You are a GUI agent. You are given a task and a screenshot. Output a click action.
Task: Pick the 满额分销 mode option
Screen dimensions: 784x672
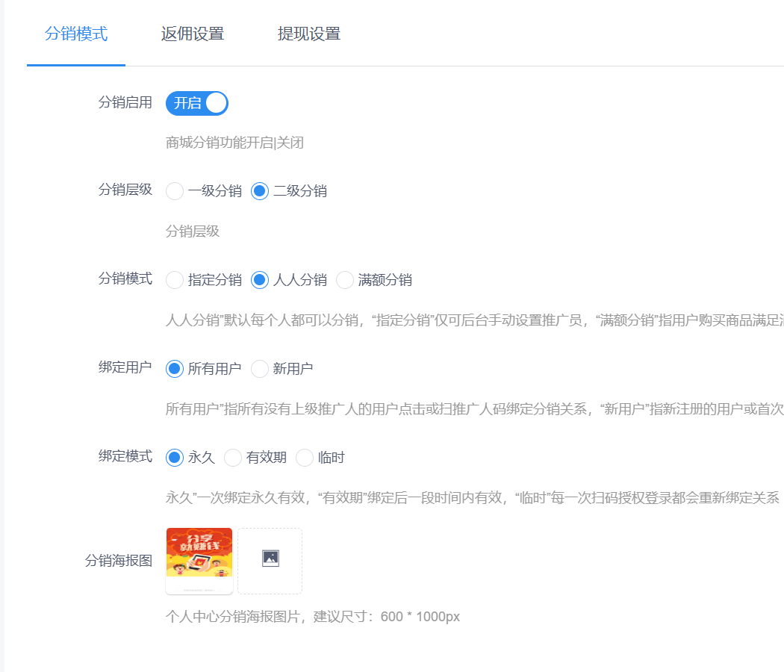(x=345, y=280)
